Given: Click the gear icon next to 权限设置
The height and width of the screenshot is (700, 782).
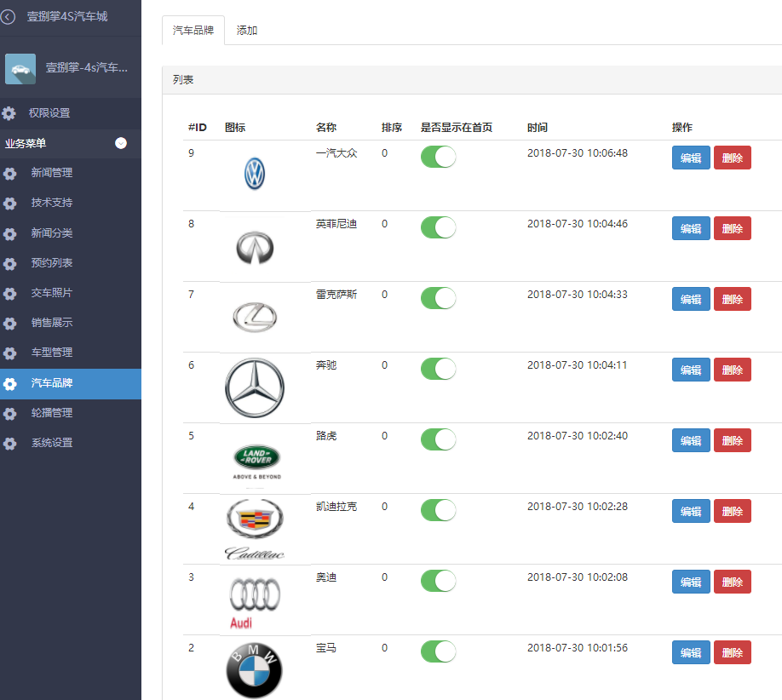Looking at the screenshot, I should click(x=9, y=113).
